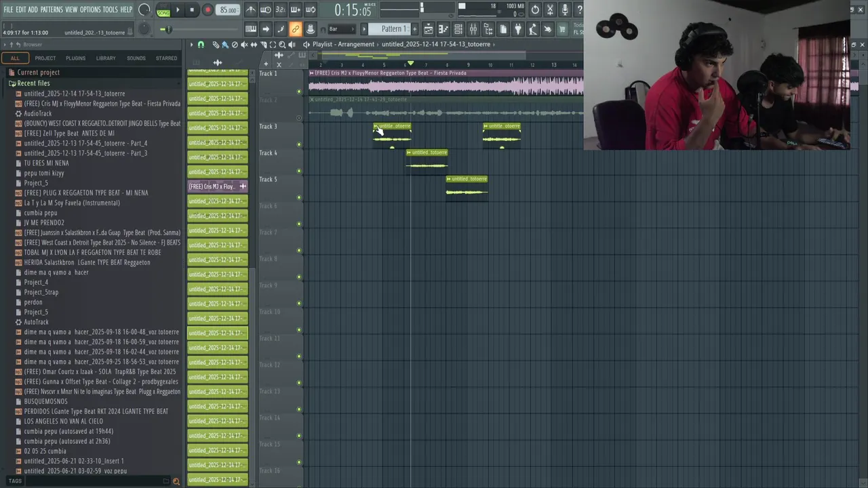Toggle playlist snap magnet icon
This screenshot has height=488, width=868.
pyautogui.click(x=201, y=45)
